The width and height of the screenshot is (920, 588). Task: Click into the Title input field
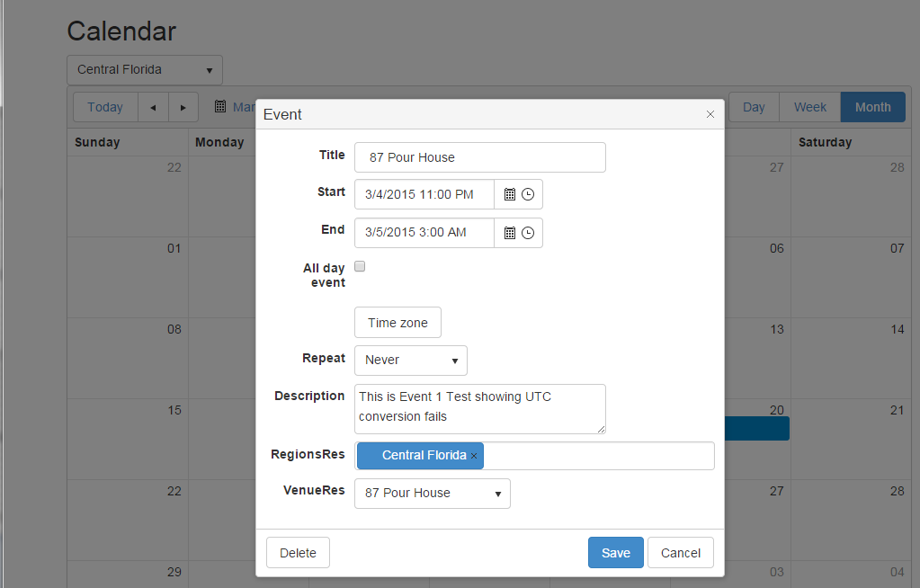pos(479,157)
